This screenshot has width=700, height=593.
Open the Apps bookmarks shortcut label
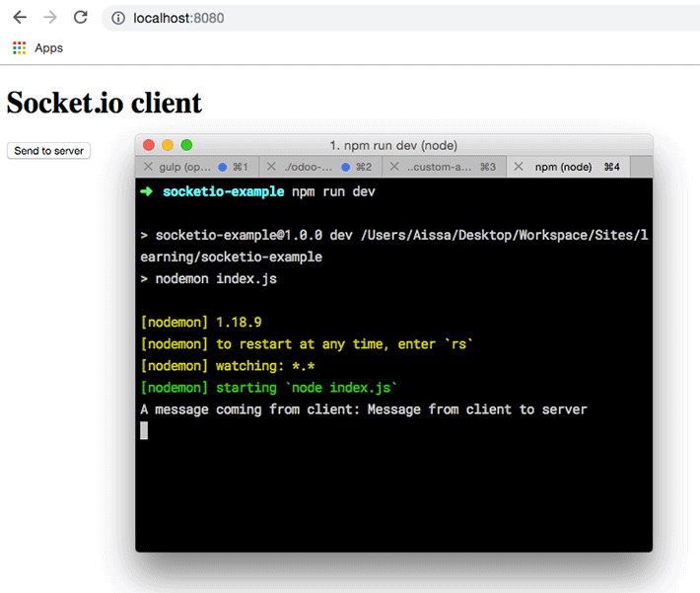point(48,47)
